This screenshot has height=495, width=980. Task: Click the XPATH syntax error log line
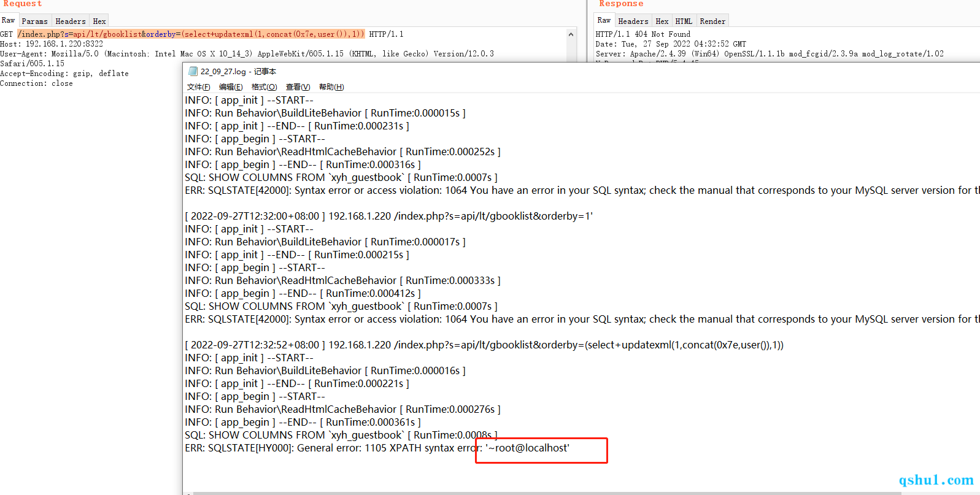pos(377,448)
